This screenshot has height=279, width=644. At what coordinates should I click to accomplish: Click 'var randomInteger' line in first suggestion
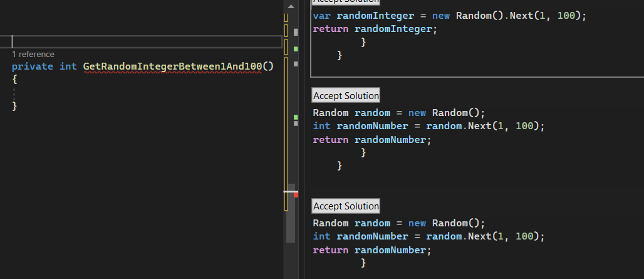(x=450, y=16)
